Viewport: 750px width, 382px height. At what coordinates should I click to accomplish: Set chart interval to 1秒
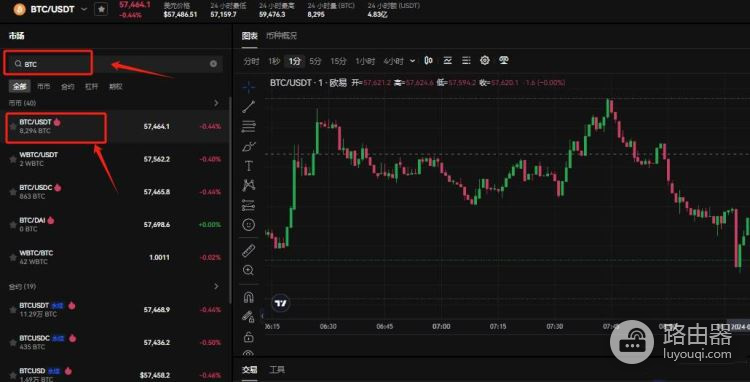(x=274, y=61)
